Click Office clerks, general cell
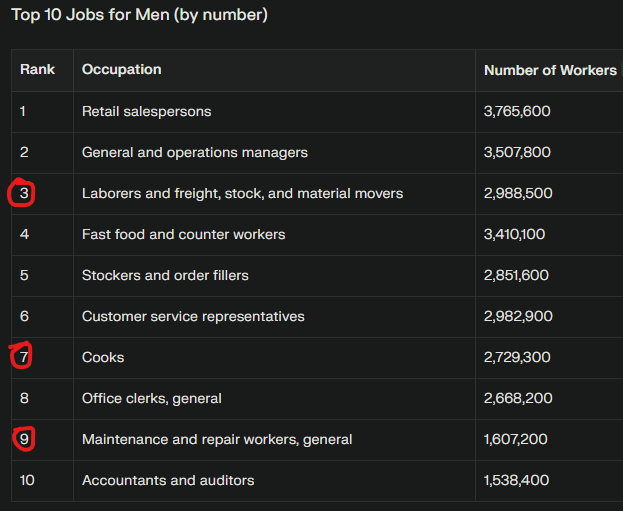Image resolution: width=623 pixels, height=511 pixels. tap(152, 399)
